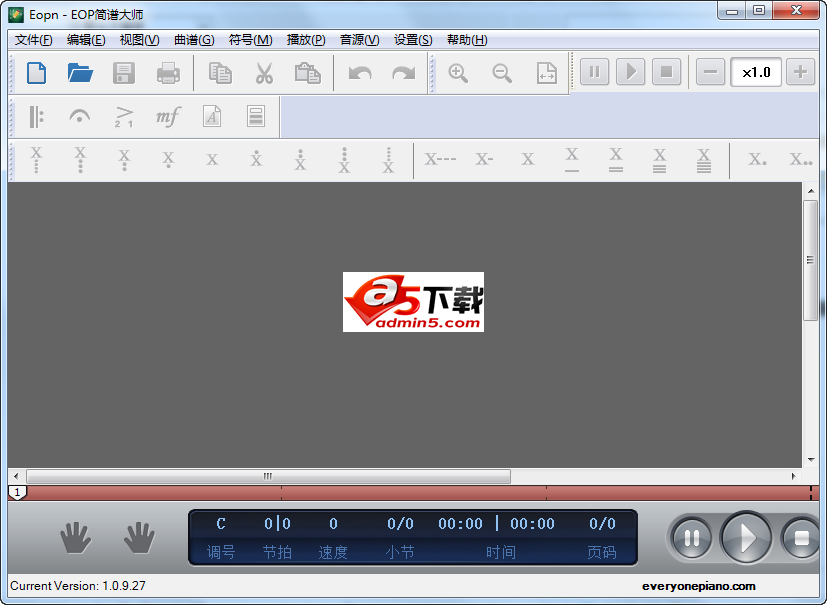This screenshot has height=605, width=827.
Task: Insert a fermata symbol
Action: click(80, 117)
